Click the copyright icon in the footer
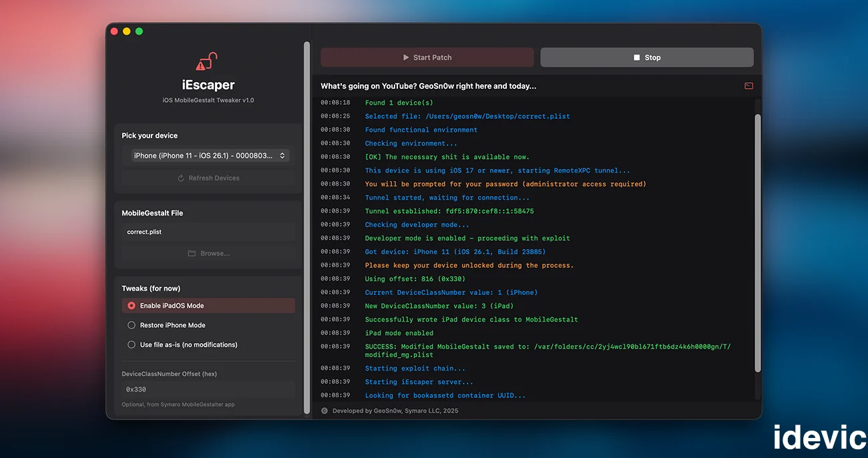 [324, 411]
